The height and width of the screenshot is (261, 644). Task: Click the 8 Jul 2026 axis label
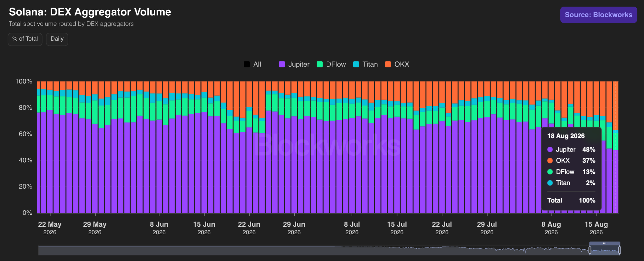coord(352,228)
